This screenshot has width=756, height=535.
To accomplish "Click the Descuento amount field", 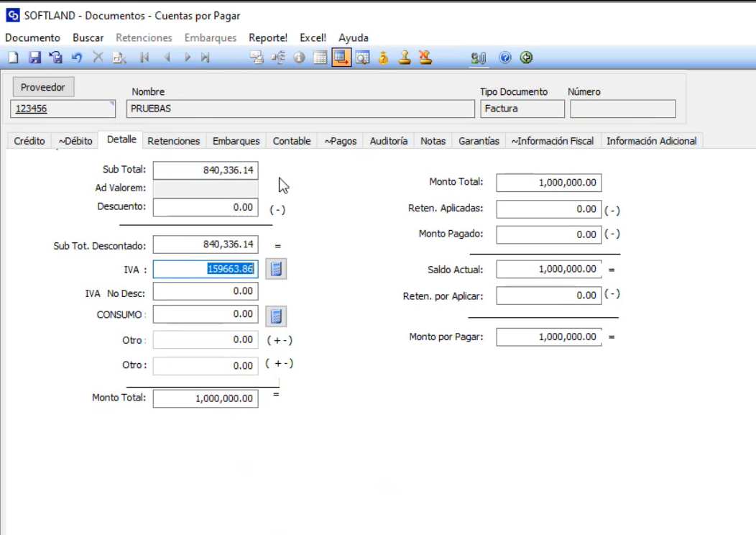I will coord(206,207).
